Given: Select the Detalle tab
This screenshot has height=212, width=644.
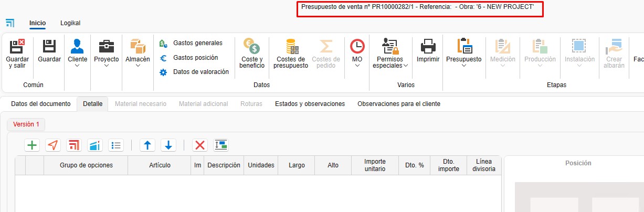Looking at the screenshot, I should pos(93,104).
